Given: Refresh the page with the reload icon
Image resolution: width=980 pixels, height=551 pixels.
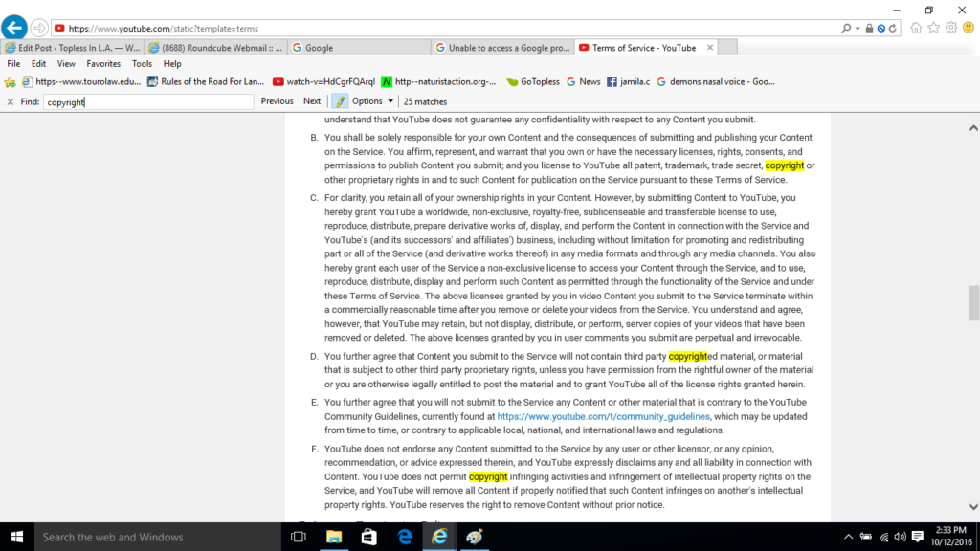Looking at the screenshot, I should tap(893, 28).
